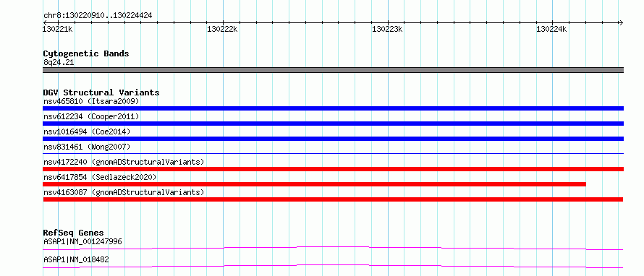Click the nsv465810 (Itsara2009) variant label
Screen dimensions: 644x276
(92, 101)
